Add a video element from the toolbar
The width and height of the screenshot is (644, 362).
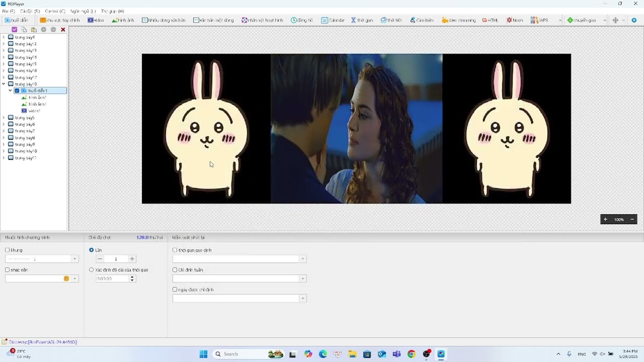click(x=96, y=20)
